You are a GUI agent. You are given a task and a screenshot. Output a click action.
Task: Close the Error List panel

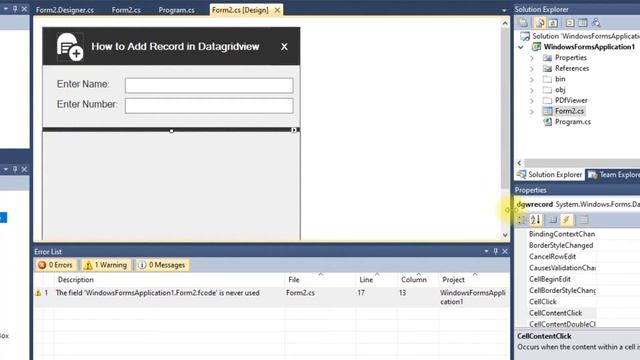(505, 251)
